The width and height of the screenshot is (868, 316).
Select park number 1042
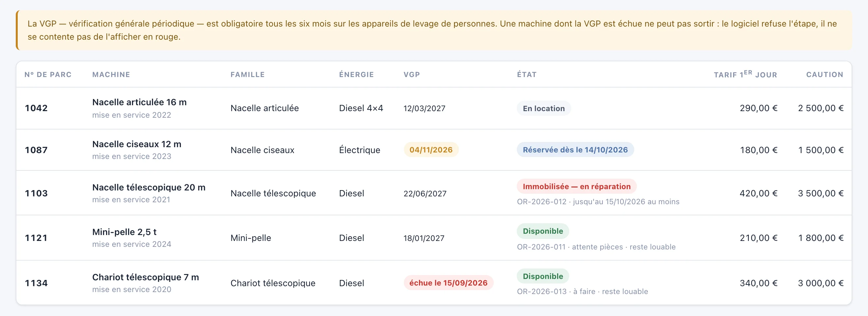click(36, 108)
